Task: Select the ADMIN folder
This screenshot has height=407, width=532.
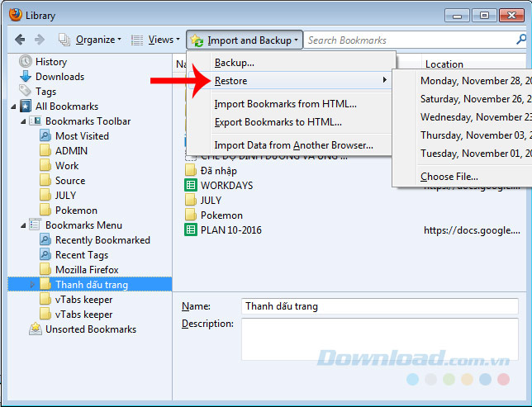Action: [71, 151]
